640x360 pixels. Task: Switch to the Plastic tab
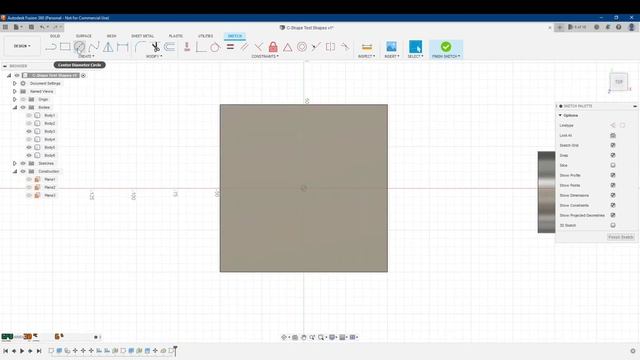point(176,36)
